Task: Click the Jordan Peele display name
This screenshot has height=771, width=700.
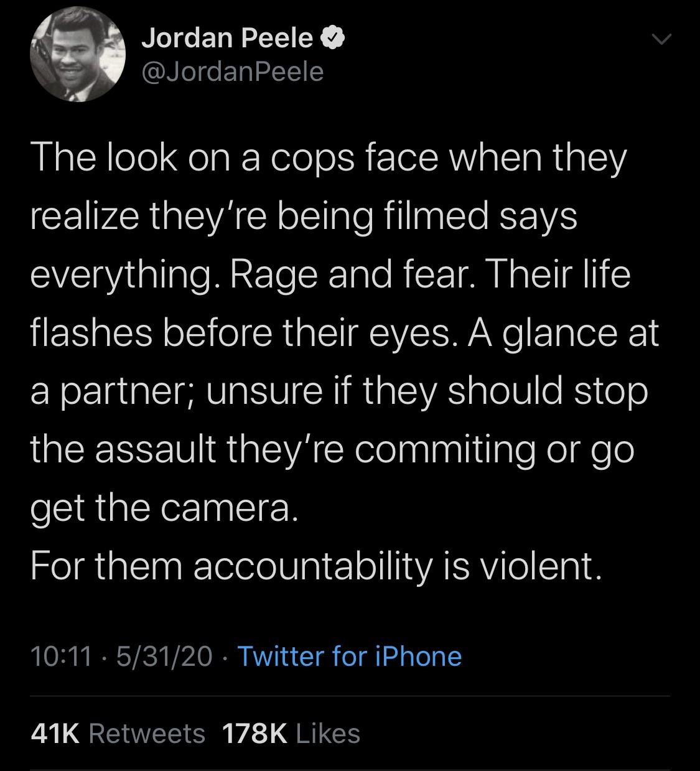Action: coord(226,39)
